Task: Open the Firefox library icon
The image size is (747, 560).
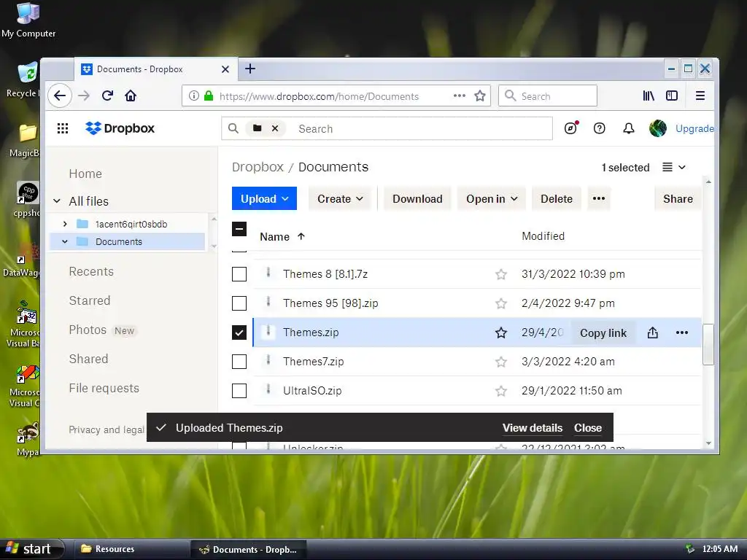Action: [x=649, y=96]
